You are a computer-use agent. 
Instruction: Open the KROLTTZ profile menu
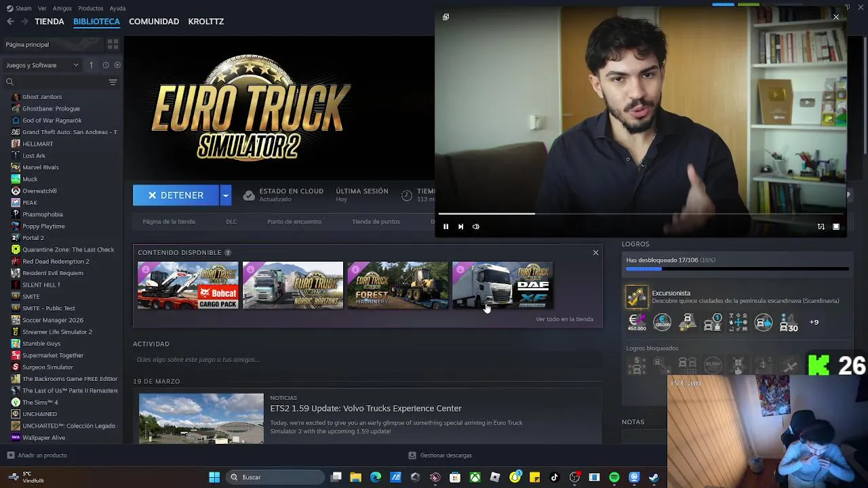(206, 22)
